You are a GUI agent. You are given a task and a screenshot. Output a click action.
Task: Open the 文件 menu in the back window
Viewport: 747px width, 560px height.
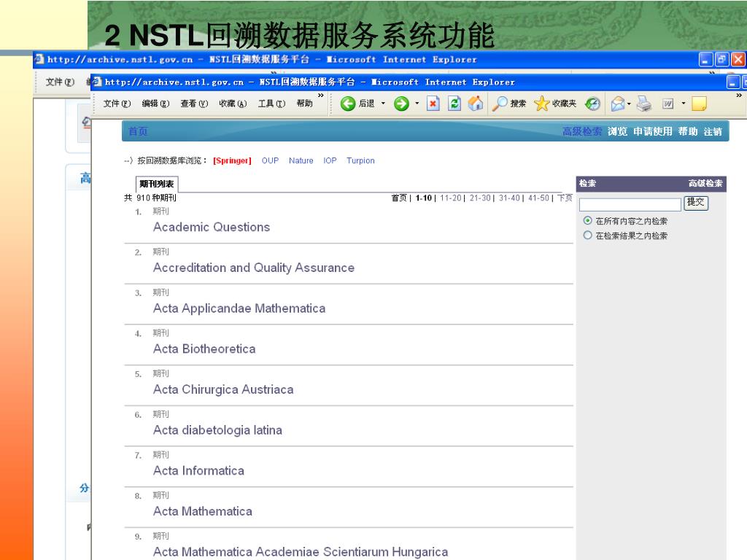tap(60, 82)
